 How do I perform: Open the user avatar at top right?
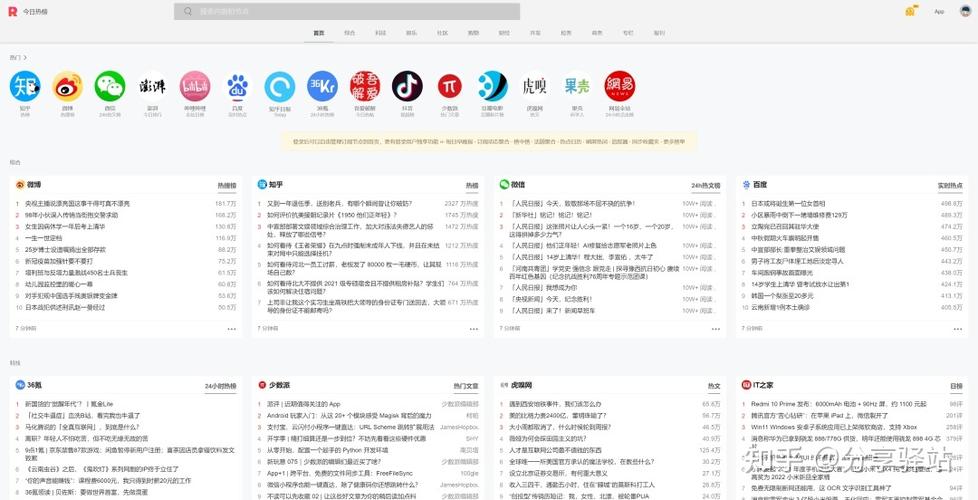tap(965, 11)
